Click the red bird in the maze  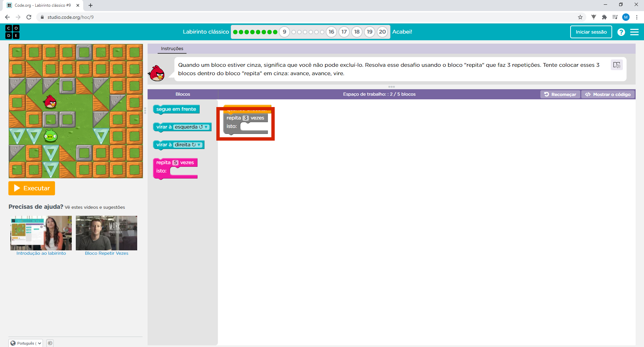click(x=50, y=102)
